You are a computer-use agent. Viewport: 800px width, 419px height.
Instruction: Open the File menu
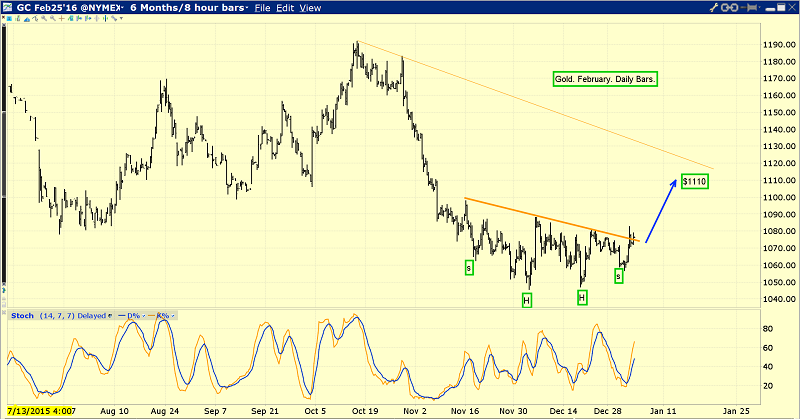pyautogui.click(x=262, y=8)
